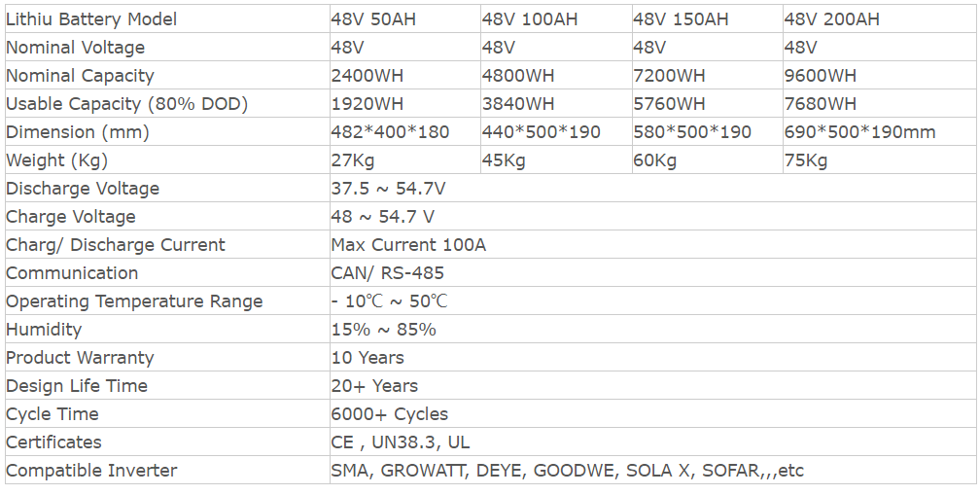The height and width of the screenshot is (495, 980).
Task: Select the 45Kg weight cell
Action: (x=556, y=160)
